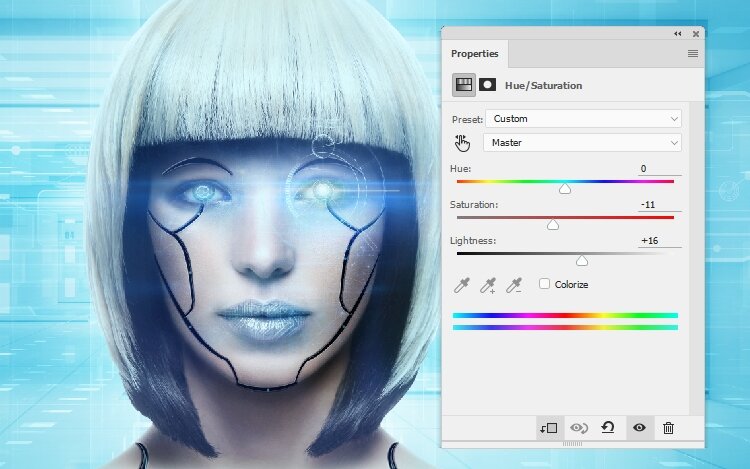Edit the Saturation value field showing -11

660,205
